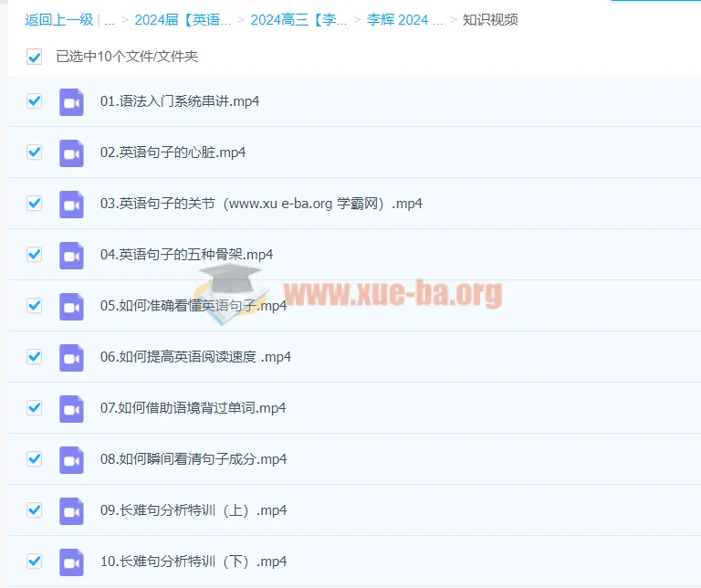Click current breadcrumb 知识视频
The width and height of the screenshot is (701, 588).
[x=490, y=20]
